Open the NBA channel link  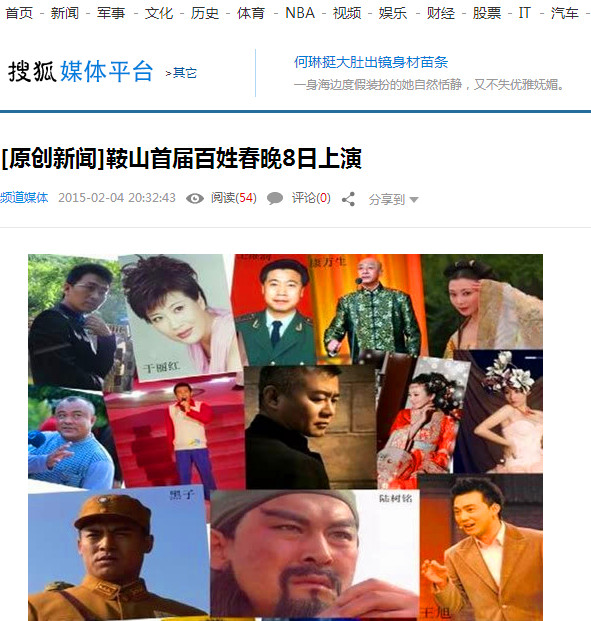click(x=300, y=13)
